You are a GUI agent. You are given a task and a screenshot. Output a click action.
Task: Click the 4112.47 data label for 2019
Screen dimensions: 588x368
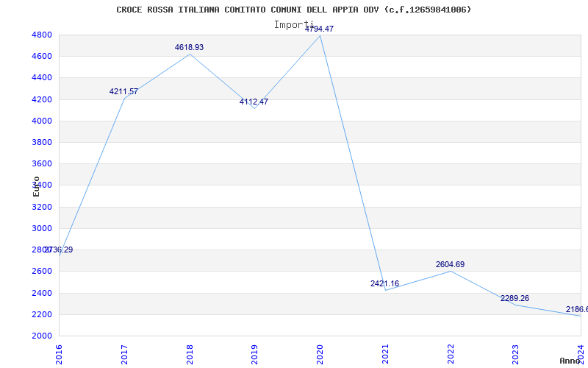(254, 102)
